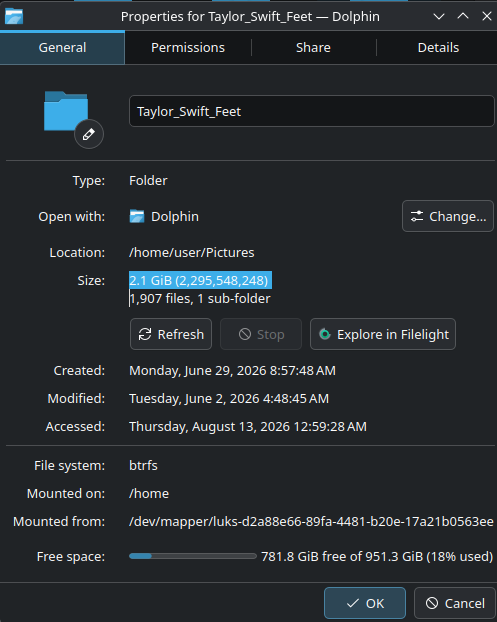Click the file system value btrfs
This screenshot has height=622, width=497.
pos(143,465)
